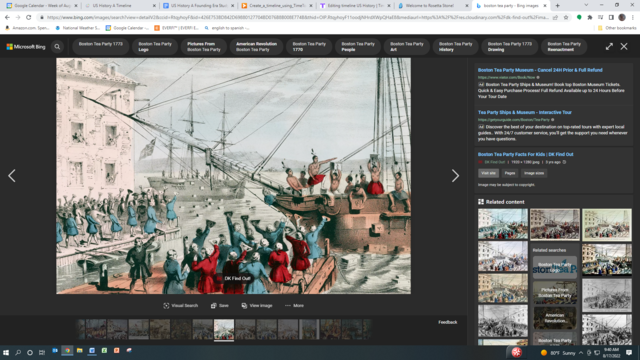640x360 pixels.
Task: Switch to US History A Timeline tab
Action: coord(119,6)
